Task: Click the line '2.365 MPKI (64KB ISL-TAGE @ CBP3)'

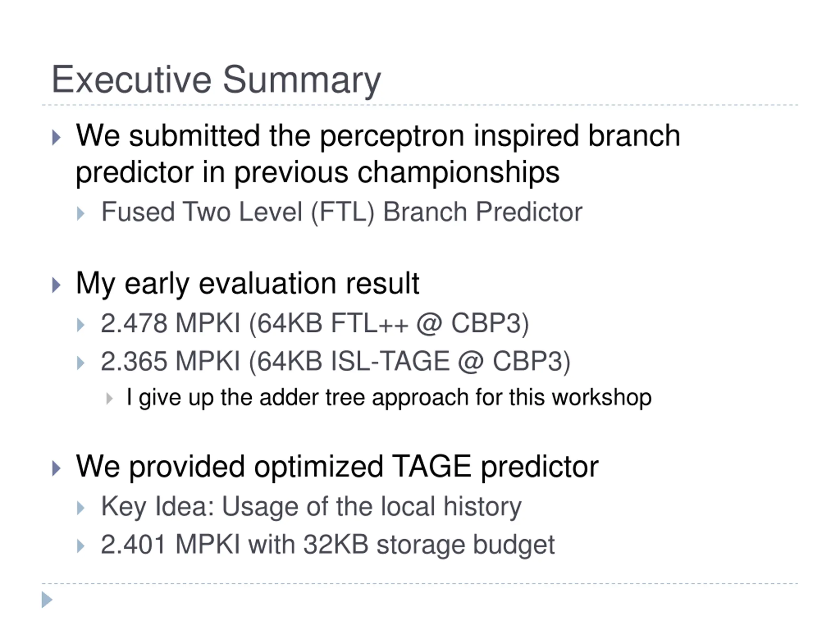Action: pyautogui.click(x=336, y=361)
